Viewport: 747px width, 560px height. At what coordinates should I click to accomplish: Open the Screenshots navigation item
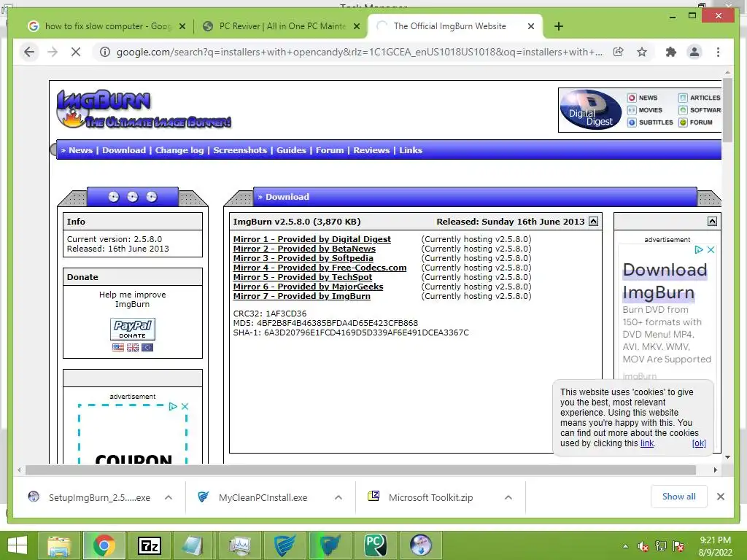[240, 150]
